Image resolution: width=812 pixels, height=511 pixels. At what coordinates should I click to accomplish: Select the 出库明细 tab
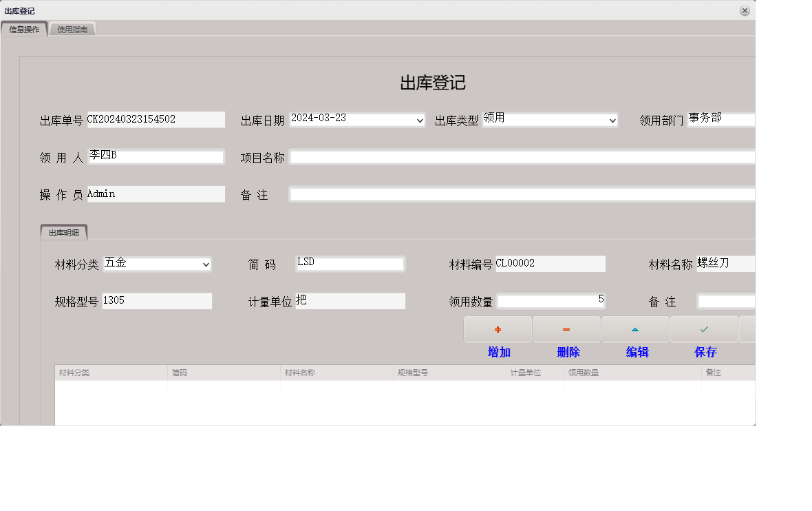point(63,232)
